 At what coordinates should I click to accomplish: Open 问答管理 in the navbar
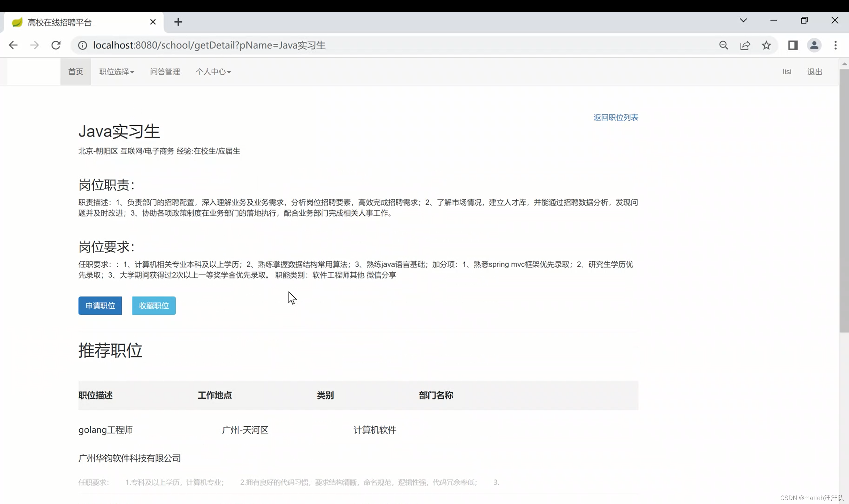point(165,72)
